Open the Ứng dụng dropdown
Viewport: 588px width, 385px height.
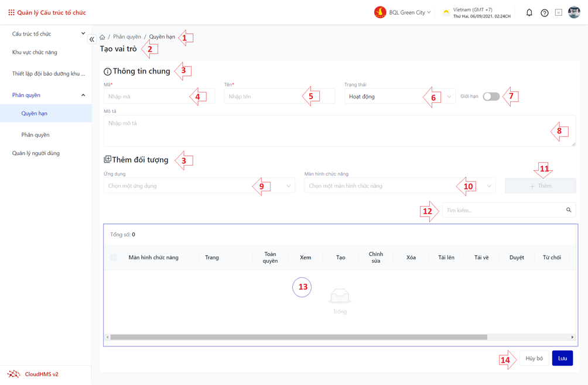pos(199,186)
